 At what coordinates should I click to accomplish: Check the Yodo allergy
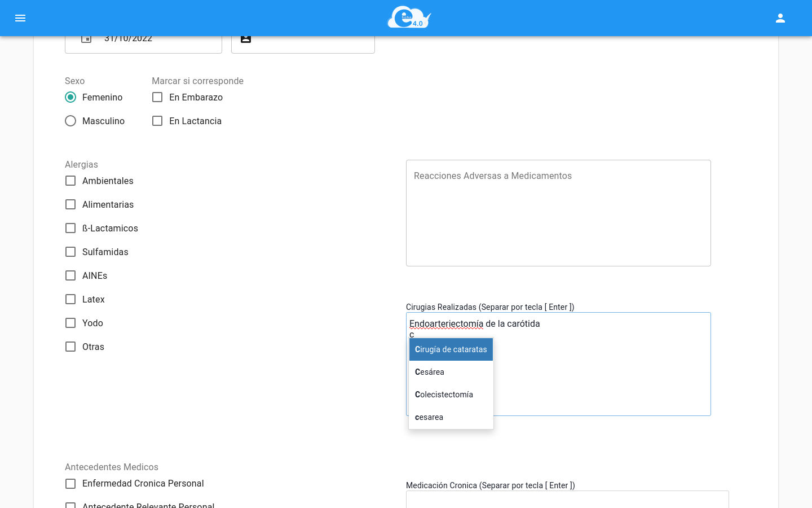(70, 323)
